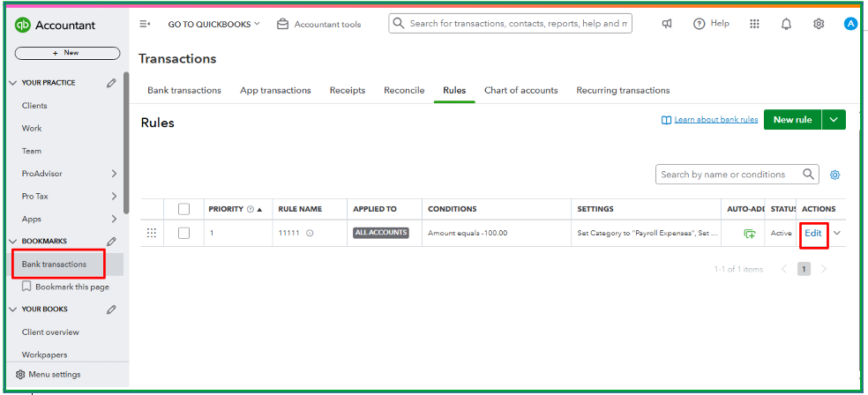Click the New rule button
Viewport: 868px width, 395px height.
[793, 120]
